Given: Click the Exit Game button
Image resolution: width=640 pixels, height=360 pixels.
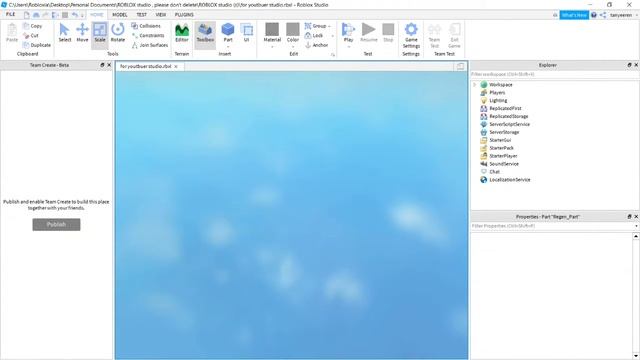Looking at the screenshot, I should (454, 36).
